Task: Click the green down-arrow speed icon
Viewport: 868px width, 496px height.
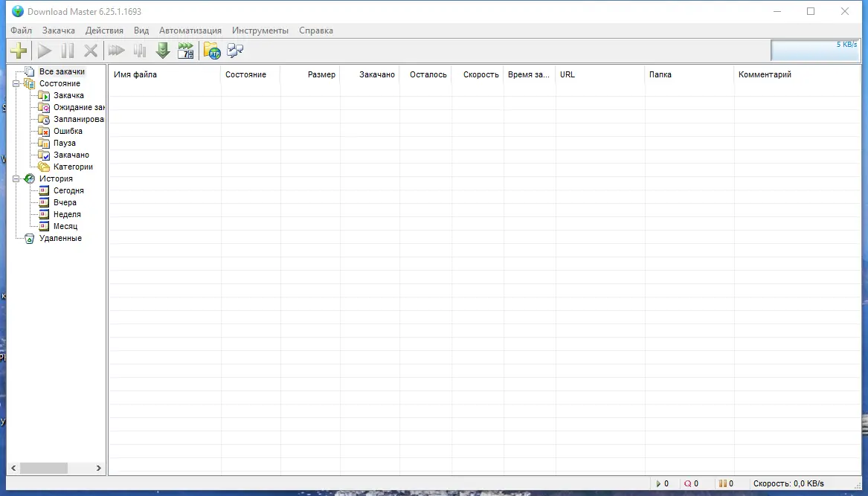Action: pos(163,51)
